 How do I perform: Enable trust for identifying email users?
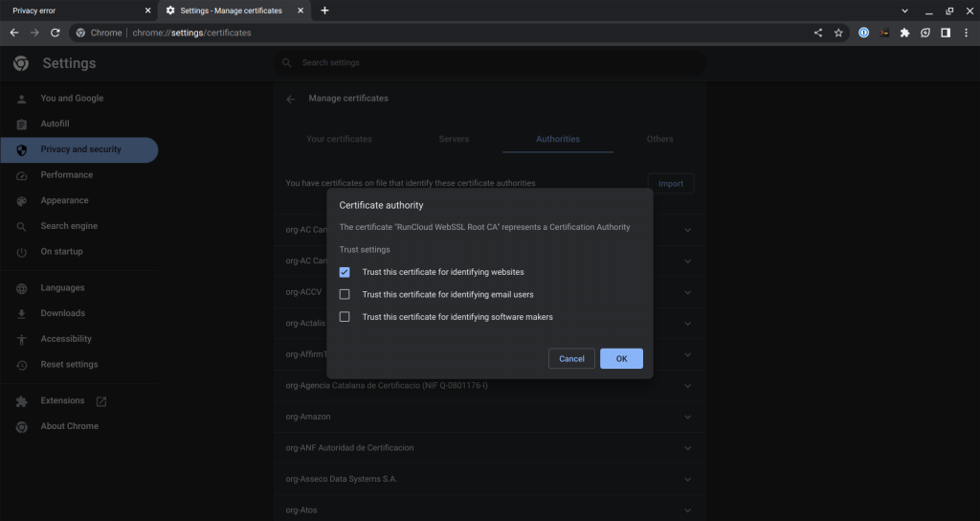pyautogui.click(x=345, y=295)
